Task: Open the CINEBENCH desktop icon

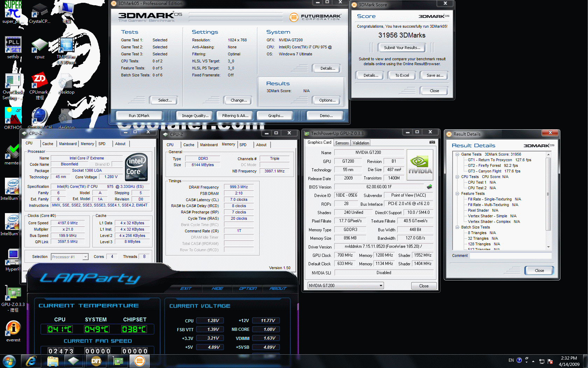Action: point(40,118)
